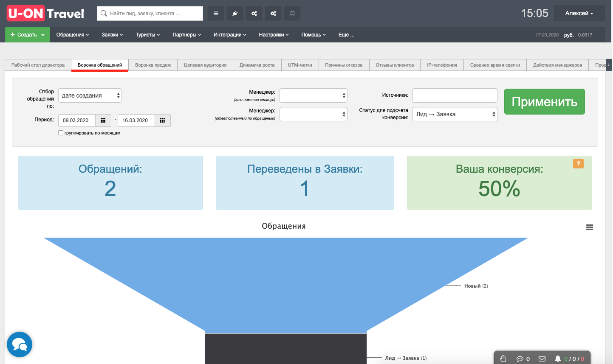Click the bell notifications icon

click(x=558, y=358)
